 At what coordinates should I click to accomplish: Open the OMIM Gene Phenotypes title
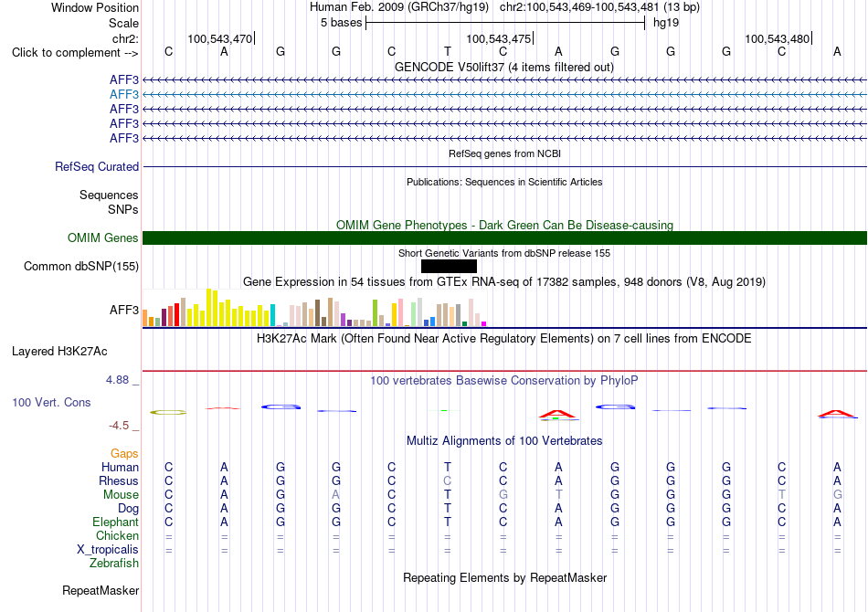pyautogui.click(x=505, y=226)
